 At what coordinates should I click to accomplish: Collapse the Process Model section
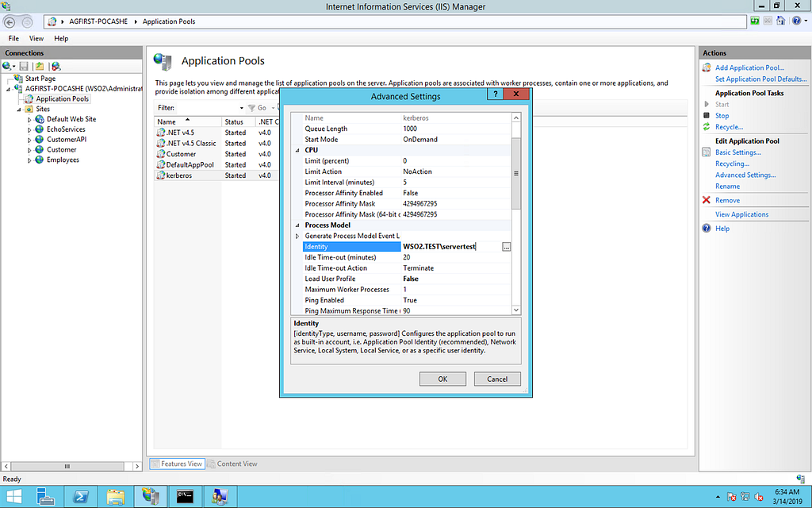[297, 225]
